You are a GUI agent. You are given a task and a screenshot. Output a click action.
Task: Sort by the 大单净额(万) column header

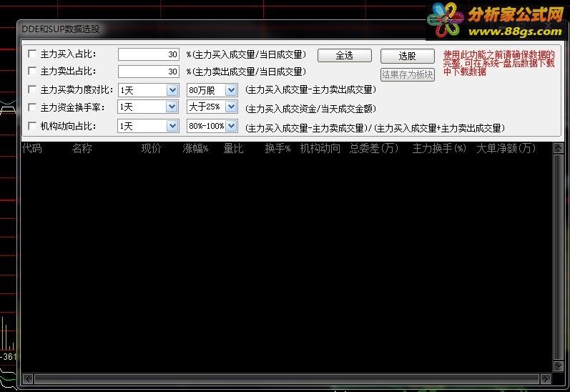point(506,148)
